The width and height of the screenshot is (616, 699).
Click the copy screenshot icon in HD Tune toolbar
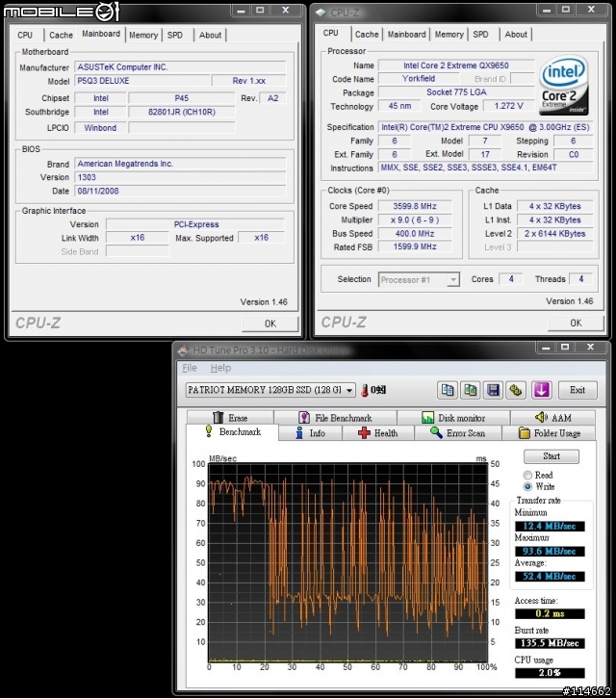pos(471,390)
